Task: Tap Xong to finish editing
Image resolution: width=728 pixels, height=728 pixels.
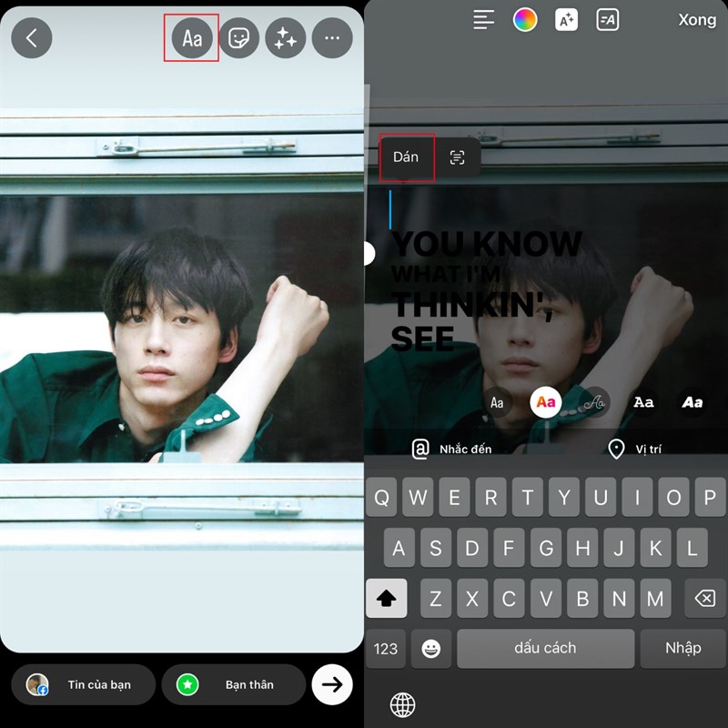Action: [x=697, y=20]
